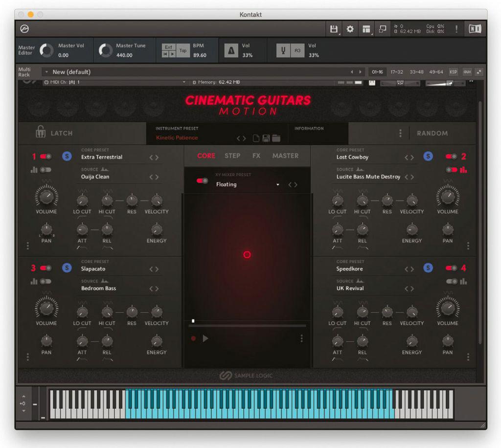The width and height of the screenshot is (501, 448).
Task: Create new instrument preset page icon
Action: (256, 138)
